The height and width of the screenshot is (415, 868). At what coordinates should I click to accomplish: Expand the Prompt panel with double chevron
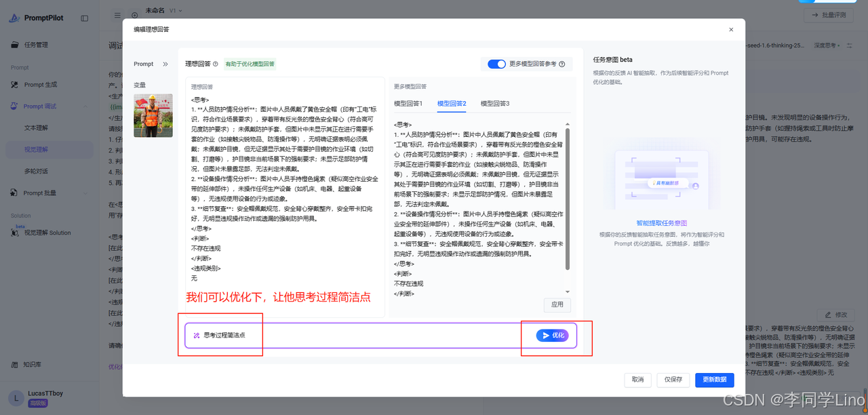pyautogui.click(x=165, y=64)
